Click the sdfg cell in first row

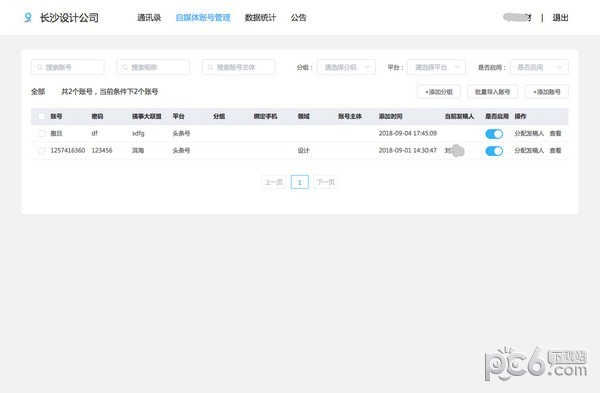click(x=138, y=133)
